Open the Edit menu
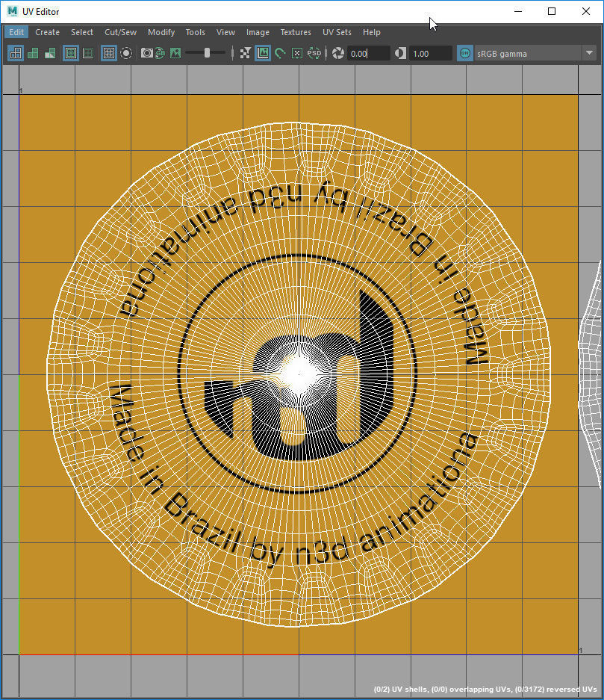604x700 pixels. pyautogui.click(x=16, y=32)
